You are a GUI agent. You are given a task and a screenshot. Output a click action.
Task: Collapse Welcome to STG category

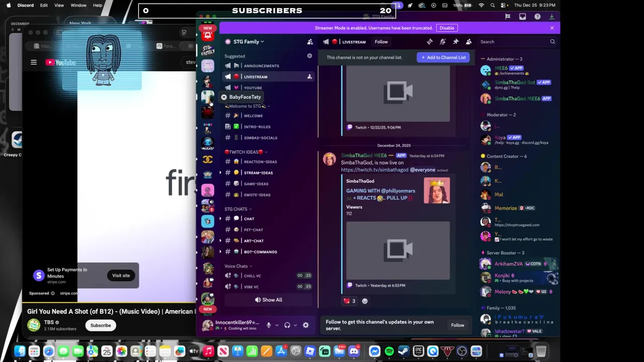click(248, 106)
